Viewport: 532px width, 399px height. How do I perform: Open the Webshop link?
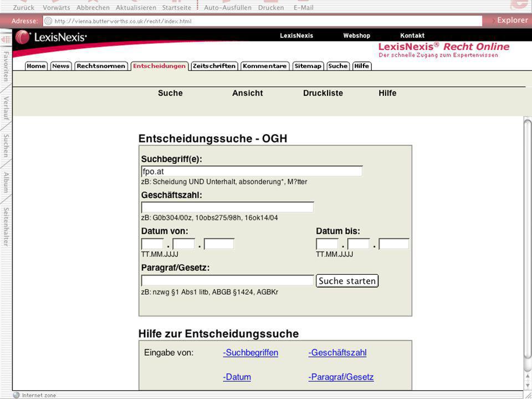(356, 35)
